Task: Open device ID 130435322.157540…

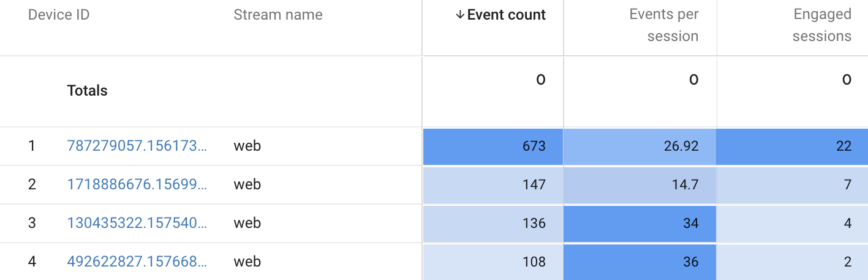Action: pos(137,223)
